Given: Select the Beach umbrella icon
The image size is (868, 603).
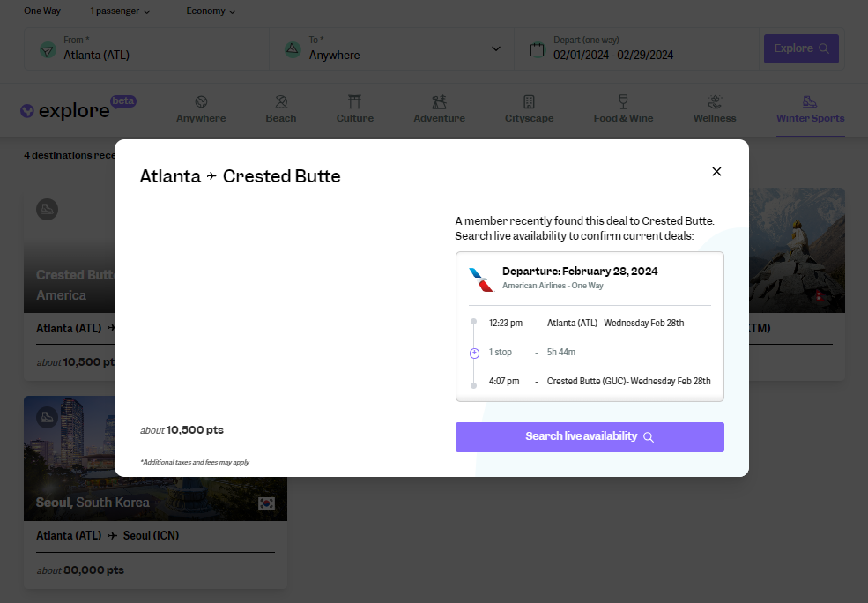Looking at the screenshot, I should (280, 101).
